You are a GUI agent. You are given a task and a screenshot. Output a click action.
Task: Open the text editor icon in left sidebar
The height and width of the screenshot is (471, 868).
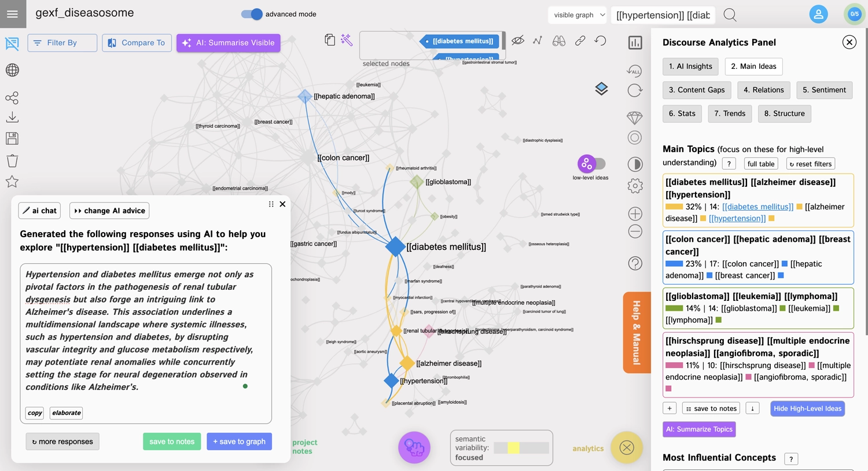click(12, 43)
